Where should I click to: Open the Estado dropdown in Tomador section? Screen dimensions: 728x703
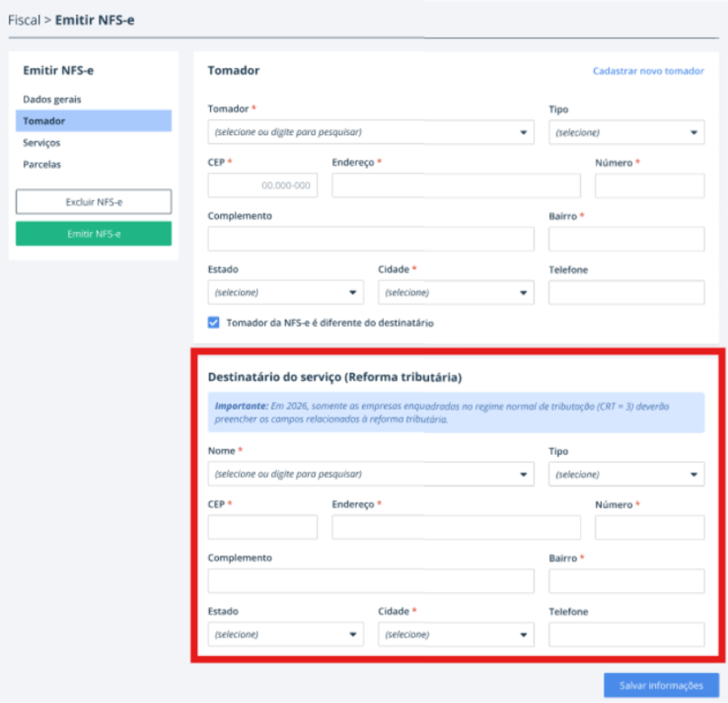point(285,293)
